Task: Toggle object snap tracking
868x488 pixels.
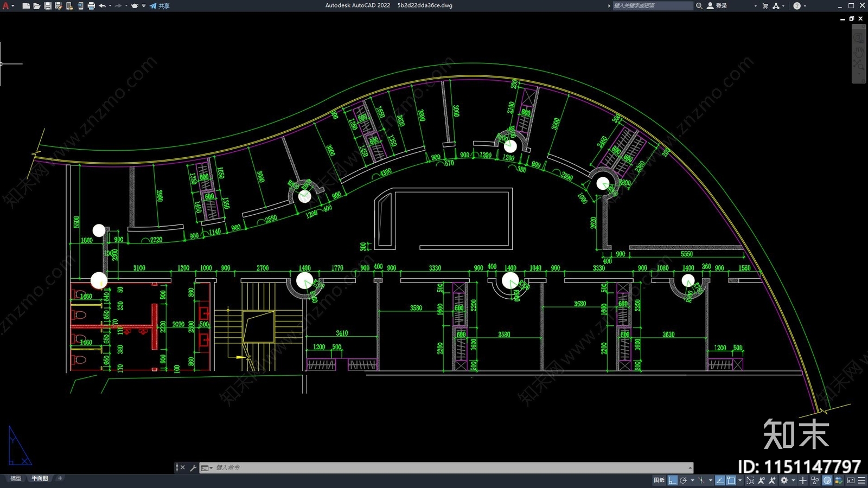Action: [720, 480]
